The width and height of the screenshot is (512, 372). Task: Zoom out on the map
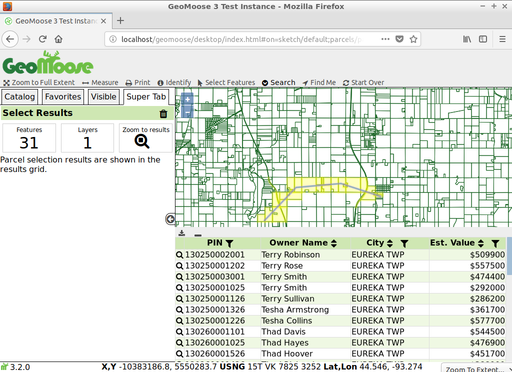[x=188, y=113]
